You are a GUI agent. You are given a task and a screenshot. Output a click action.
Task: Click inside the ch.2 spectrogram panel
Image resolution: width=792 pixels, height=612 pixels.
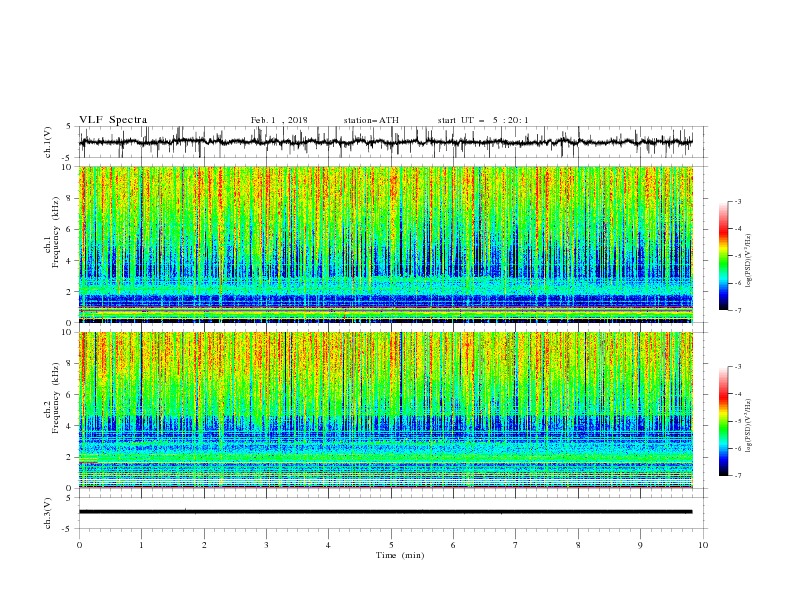point(385,410)
